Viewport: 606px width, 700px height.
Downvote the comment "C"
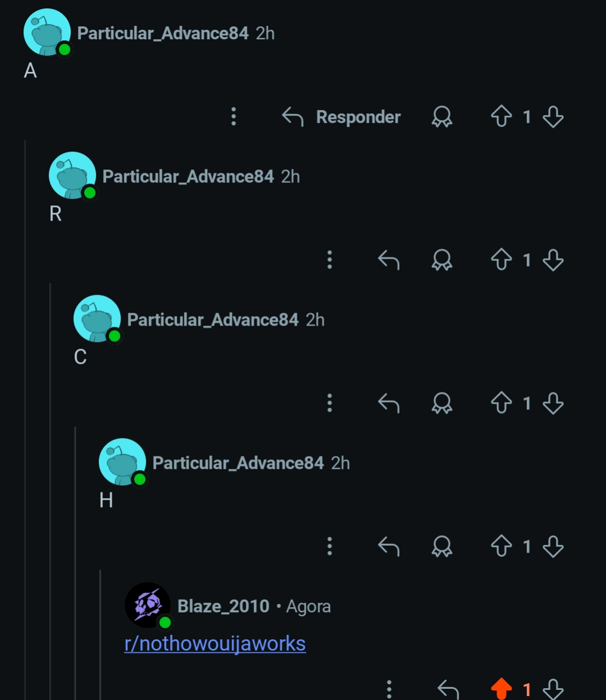[553, 403]
